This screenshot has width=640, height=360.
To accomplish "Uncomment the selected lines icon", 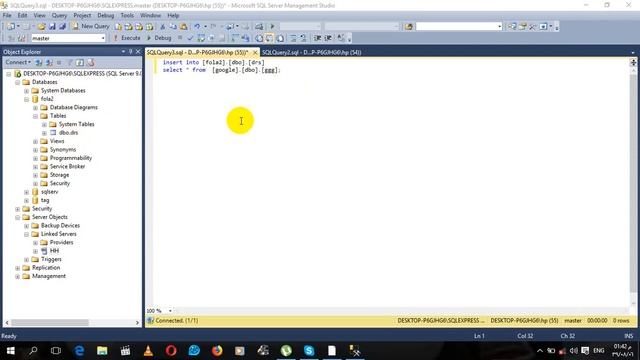I will coord(303,38).
